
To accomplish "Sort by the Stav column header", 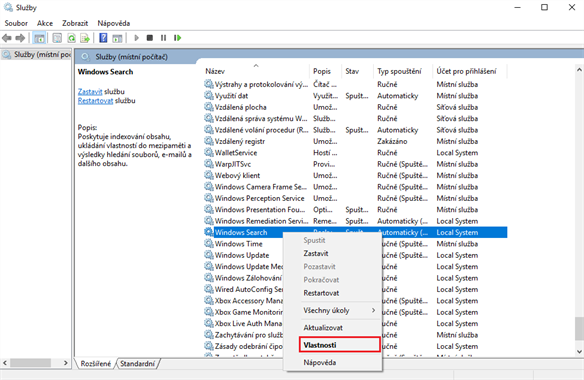I will (x=357, y=71).
